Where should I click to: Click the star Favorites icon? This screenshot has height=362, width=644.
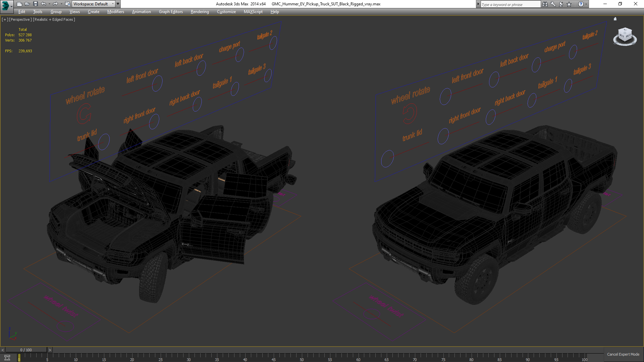569,4
